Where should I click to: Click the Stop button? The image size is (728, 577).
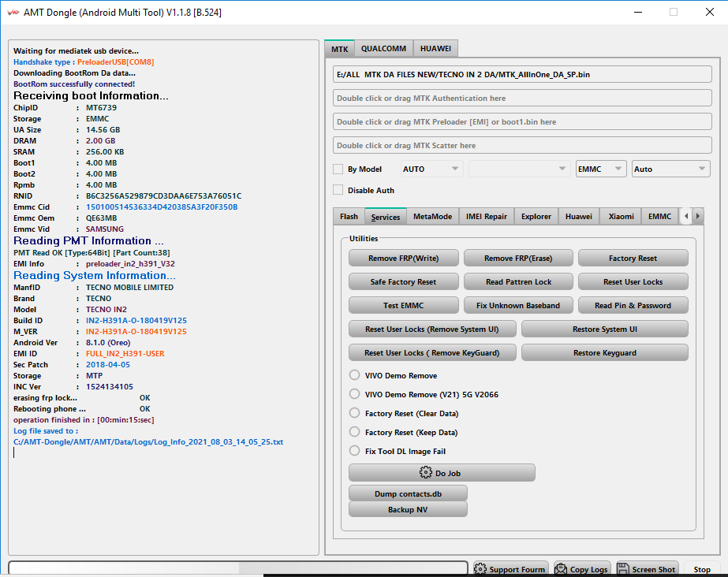701,569
